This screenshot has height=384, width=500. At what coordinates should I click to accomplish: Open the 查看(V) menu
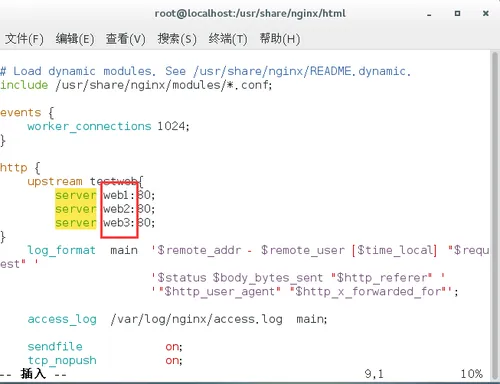coord(126,39)
